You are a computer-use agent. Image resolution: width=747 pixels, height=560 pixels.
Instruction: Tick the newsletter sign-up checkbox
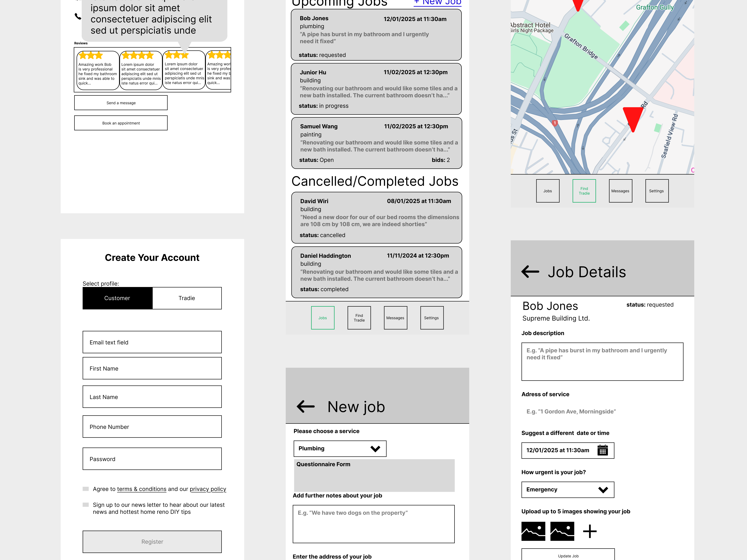[86, 505]
